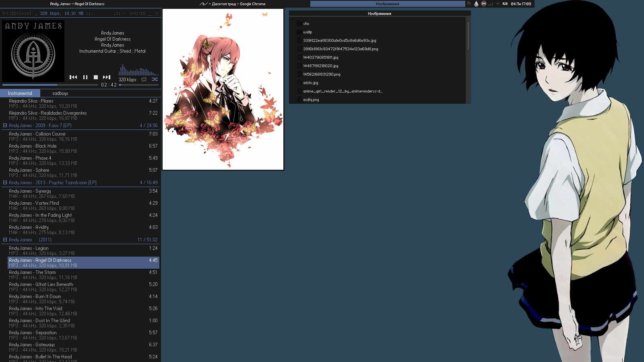
Task: Select track Andy James - Into The Void
Action: [x=83, y=311]
